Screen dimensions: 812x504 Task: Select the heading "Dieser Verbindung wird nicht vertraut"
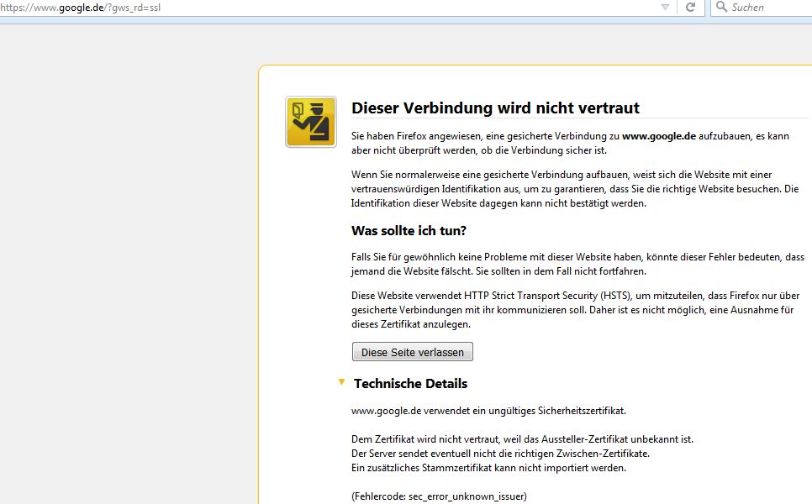495,108
